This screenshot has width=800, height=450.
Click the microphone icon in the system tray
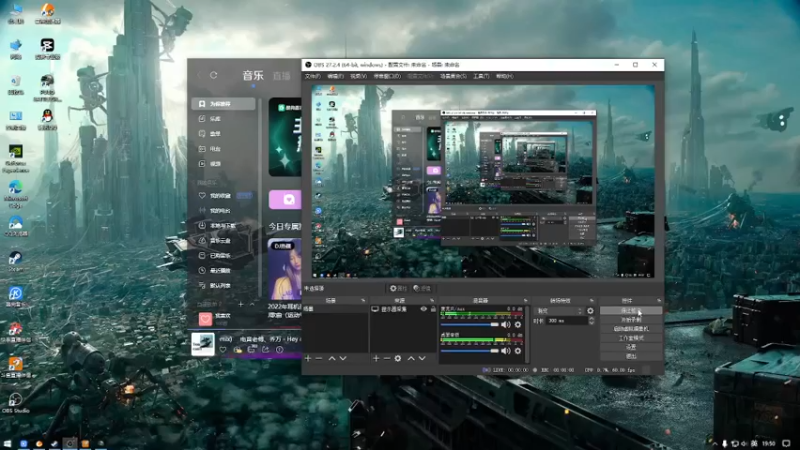pos(724,444)
